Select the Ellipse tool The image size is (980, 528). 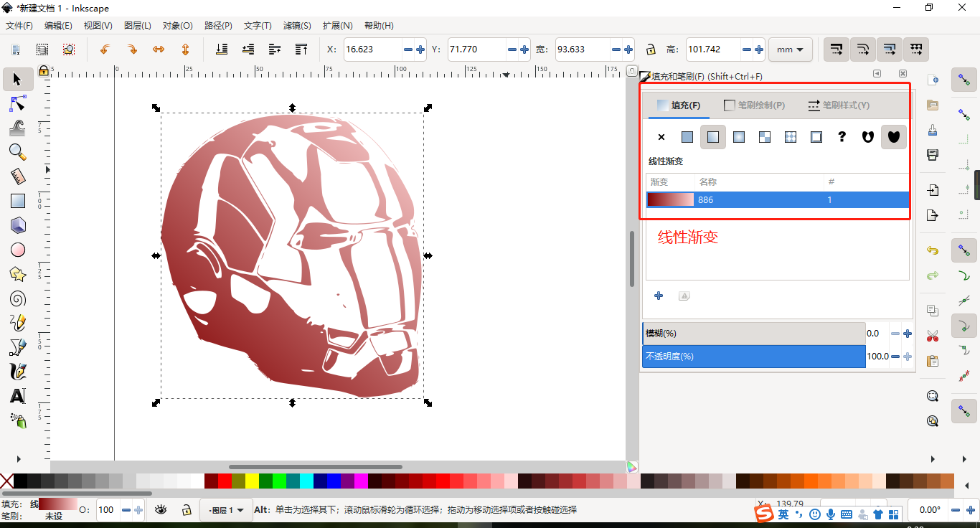point(18,250)
